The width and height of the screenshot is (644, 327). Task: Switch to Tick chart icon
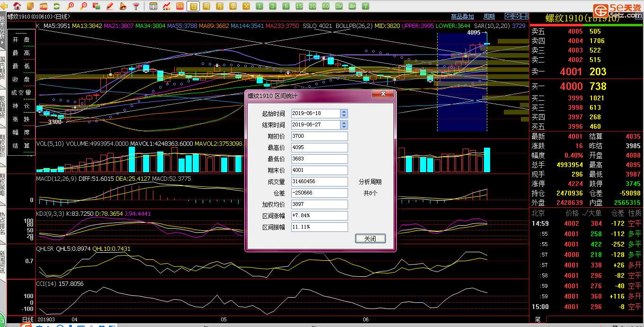pyautogui.click(x=180, y=6)
